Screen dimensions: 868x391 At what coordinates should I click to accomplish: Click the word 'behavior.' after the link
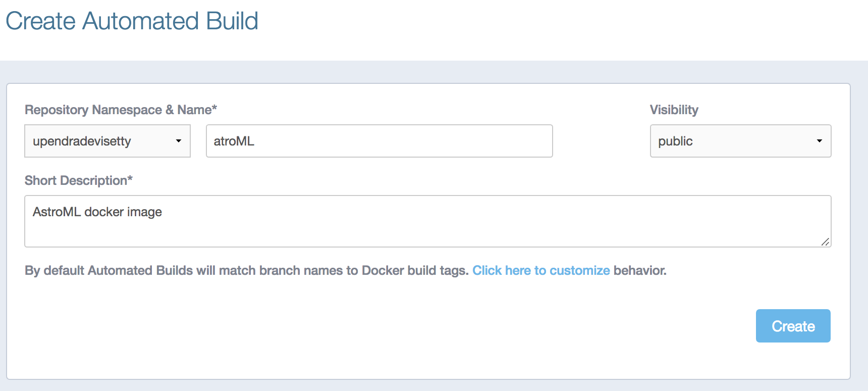(640, 271)
